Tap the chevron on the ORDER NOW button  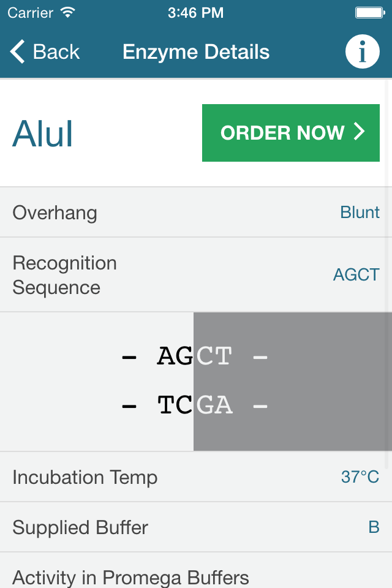(x=360, y=132)
